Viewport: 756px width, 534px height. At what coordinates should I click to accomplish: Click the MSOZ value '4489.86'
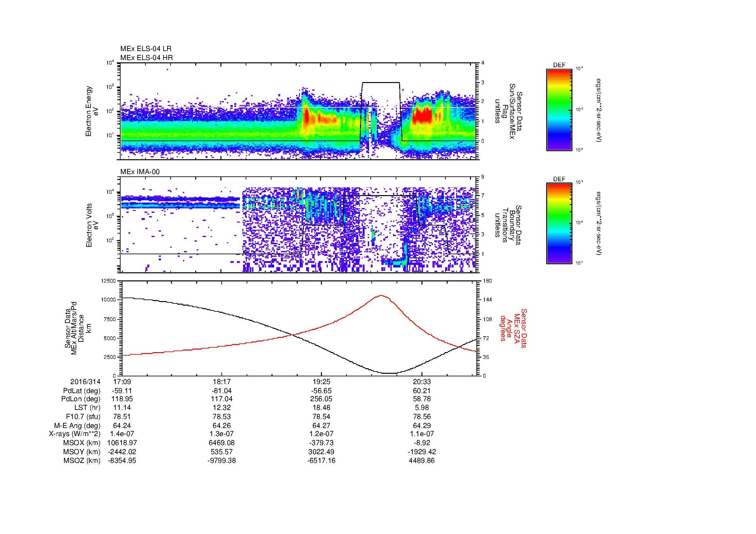421,461
